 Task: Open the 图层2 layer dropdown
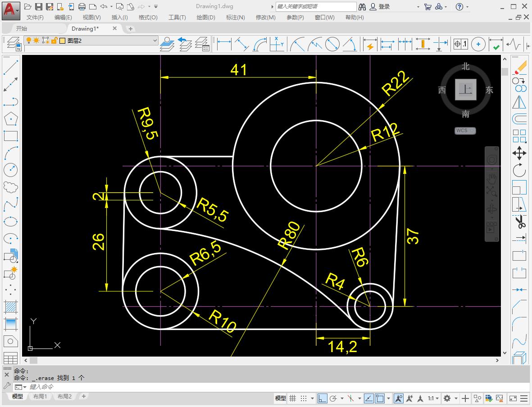(x=155, y=41)
